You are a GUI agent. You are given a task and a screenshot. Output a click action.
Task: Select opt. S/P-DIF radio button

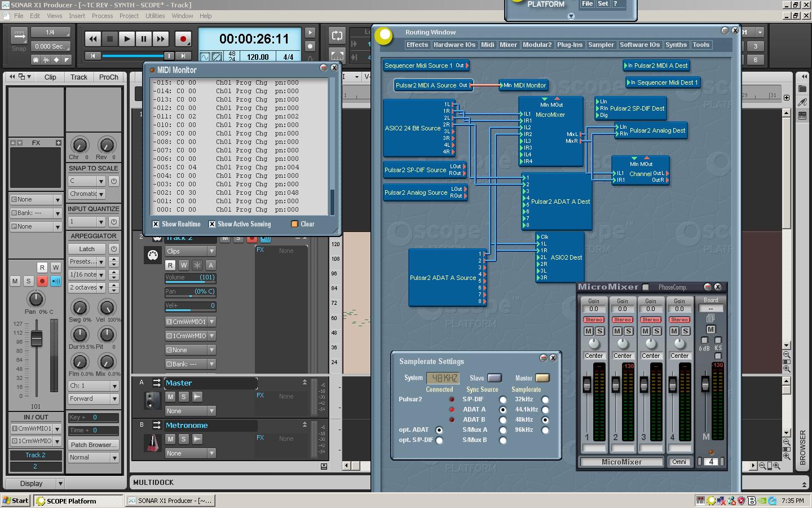pyautogui.click(x=439, y=440)
